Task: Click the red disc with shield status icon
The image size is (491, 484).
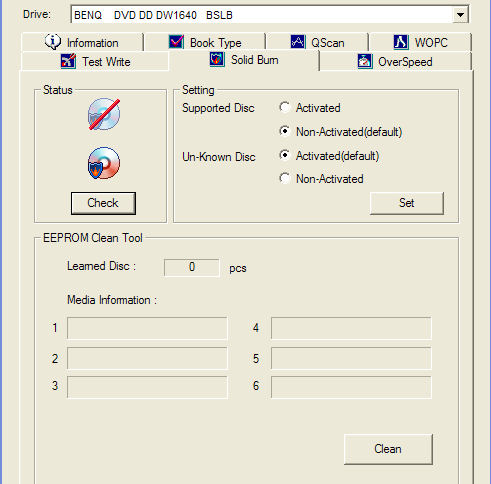Action: point(104,163)
